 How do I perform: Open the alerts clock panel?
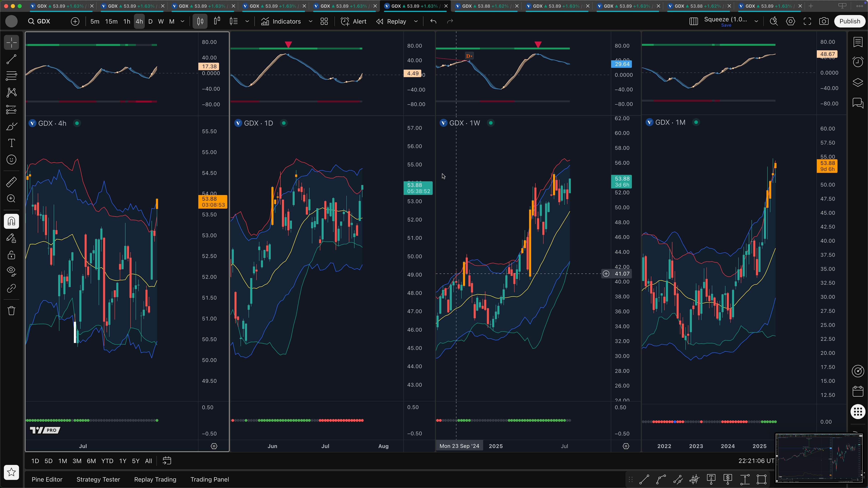(x=858, y=62)
